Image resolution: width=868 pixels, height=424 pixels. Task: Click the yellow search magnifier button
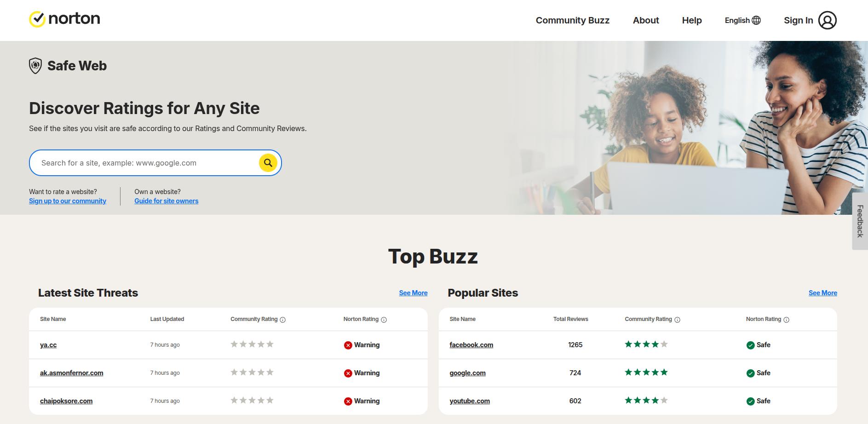(268, 162)
